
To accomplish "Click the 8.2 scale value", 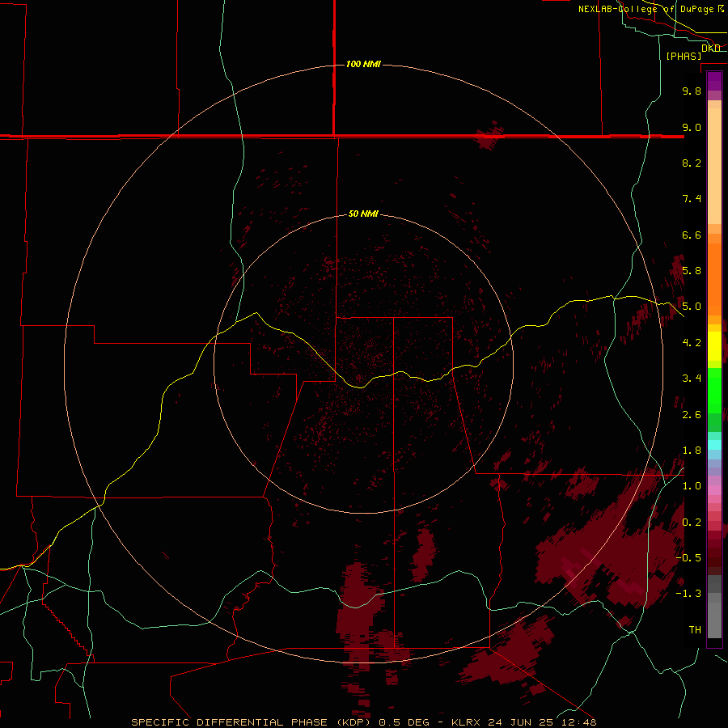I will point(692,163).
